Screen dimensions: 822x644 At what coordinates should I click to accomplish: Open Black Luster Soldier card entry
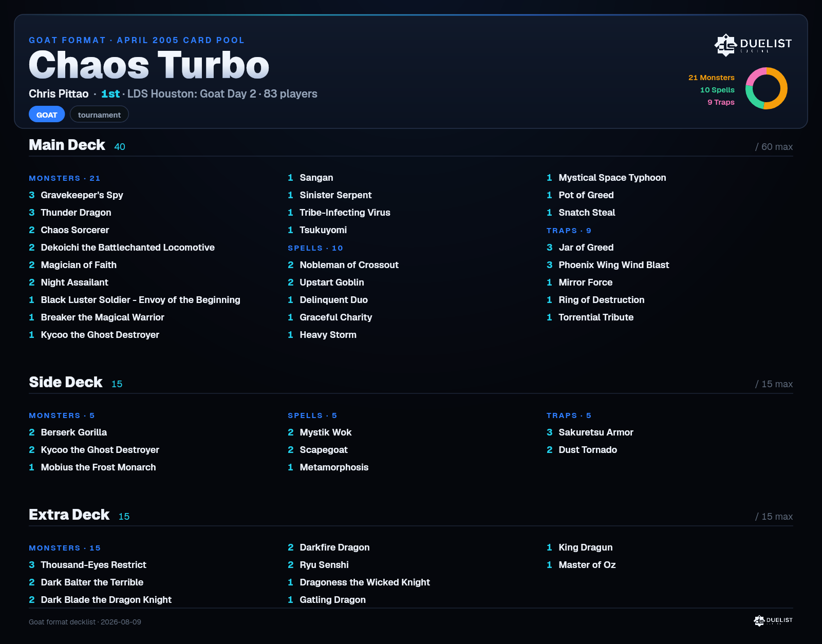(x=135, y=300)
